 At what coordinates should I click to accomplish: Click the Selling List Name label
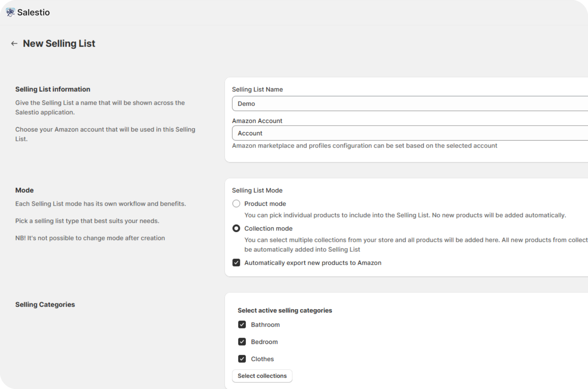[257, 89]
